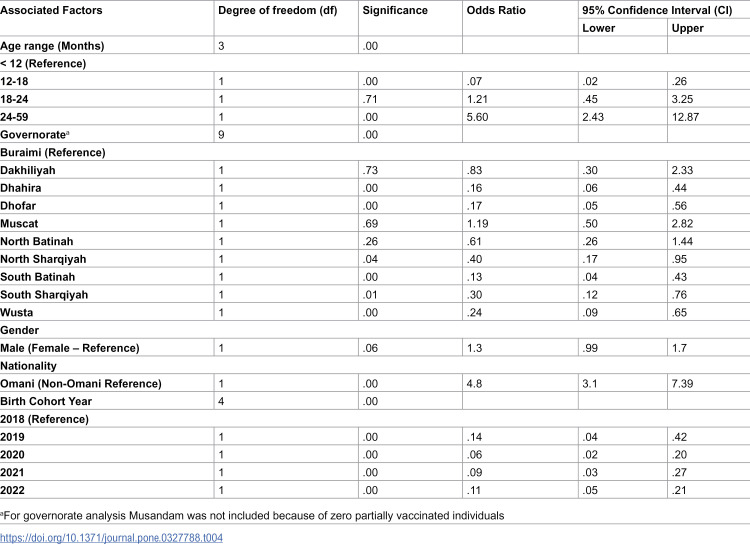Click the Musandam governorate footnote text
Screen dimensions: 750x545
(x=252, y=516)
